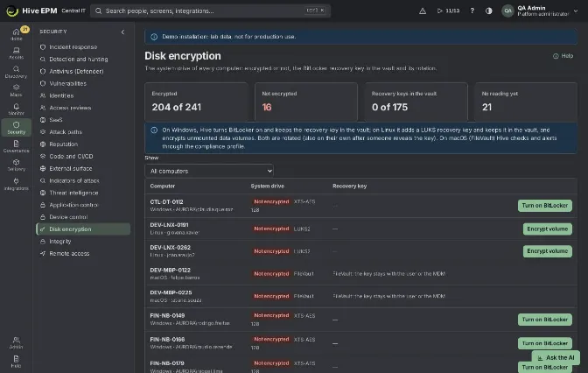The image size is (588, 373).
Task: Click the Recovery key column header
Action: click(x=349, y=186)
